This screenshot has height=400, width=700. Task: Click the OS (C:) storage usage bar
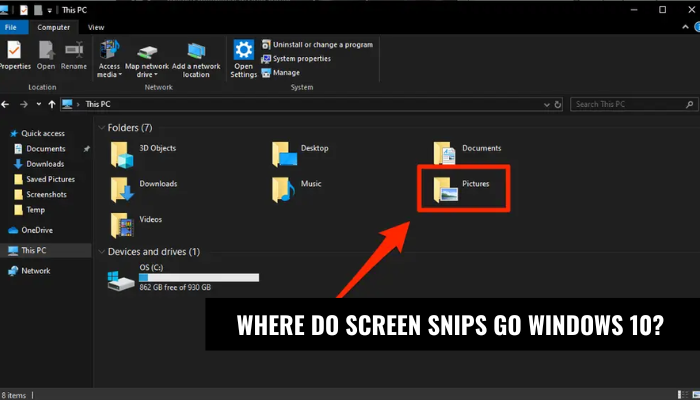coord(199,278)
